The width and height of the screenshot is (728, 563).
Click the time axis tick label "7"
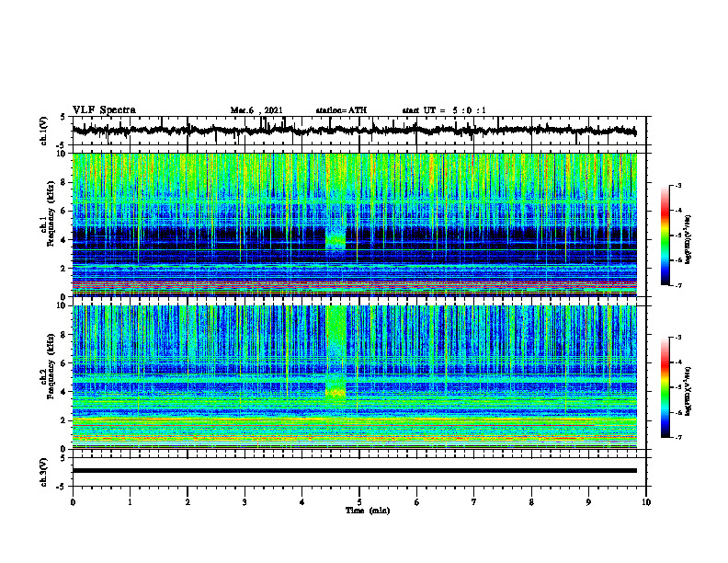point(474,502)
